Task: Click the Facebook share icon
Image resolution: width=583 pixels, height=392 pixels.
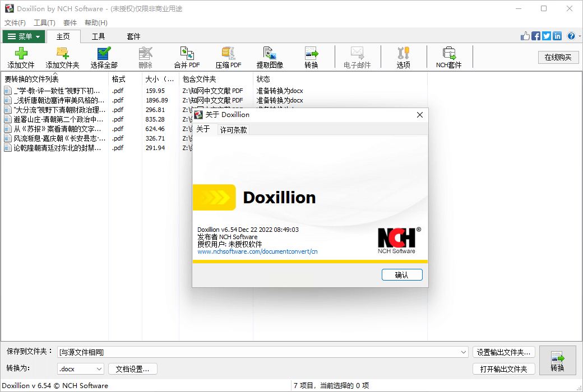Action: 536,36
